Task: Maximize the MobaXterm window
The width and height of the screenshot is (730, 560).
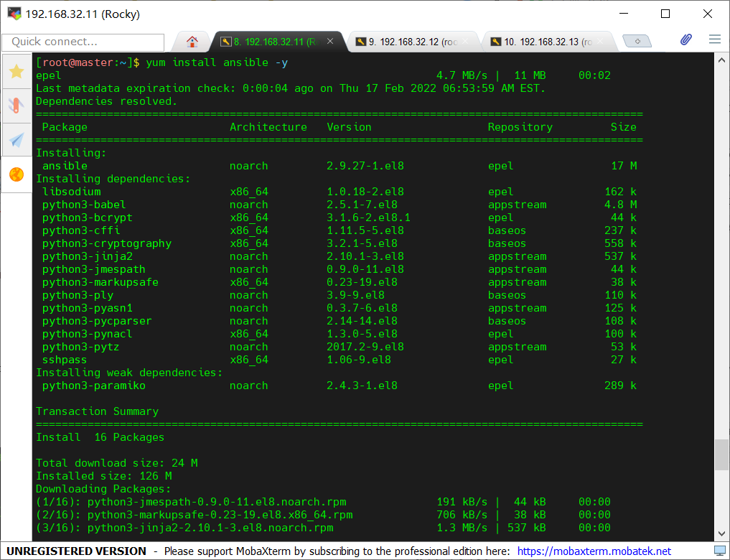Action: click(x=665, y=14)
